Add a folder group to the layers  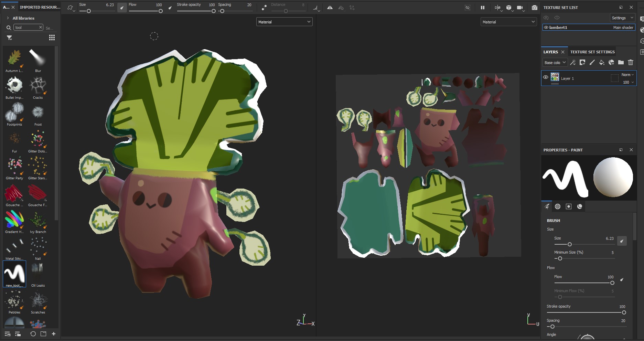(x=621, y=62)
